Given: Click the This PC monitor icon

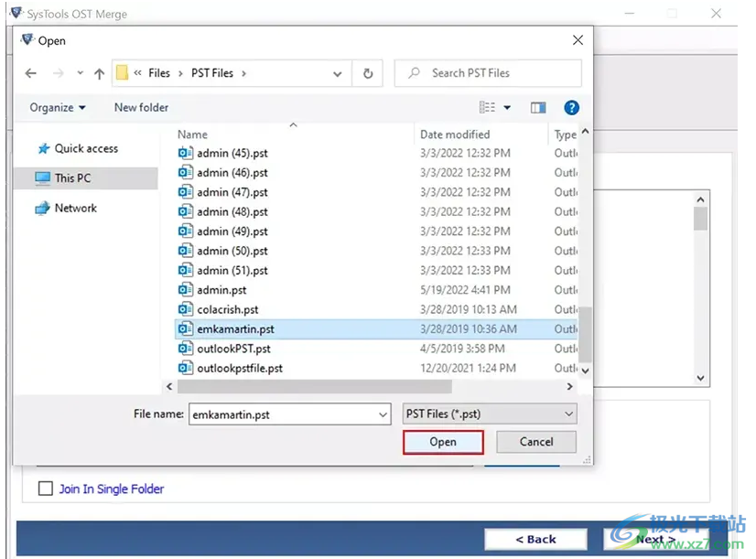Looking at the screenshot, I should point(42,178).
